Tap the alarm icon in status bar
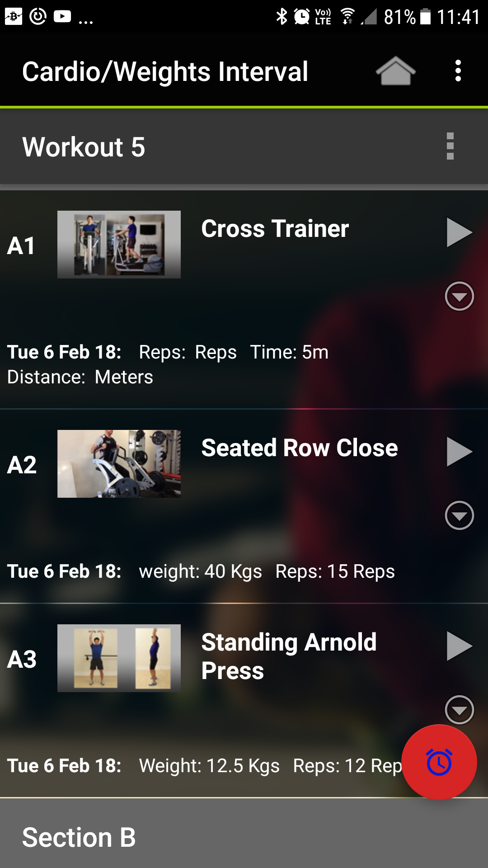This screenshot has height=868, width=488. [x=302, y=17]
